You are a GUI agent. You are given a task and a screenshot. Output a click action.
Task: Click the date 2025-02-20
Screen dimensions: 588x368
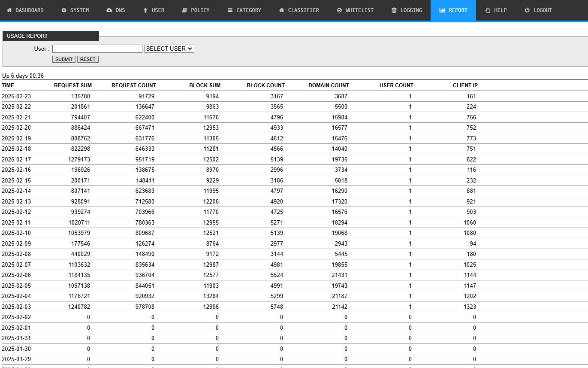[16, 128]
